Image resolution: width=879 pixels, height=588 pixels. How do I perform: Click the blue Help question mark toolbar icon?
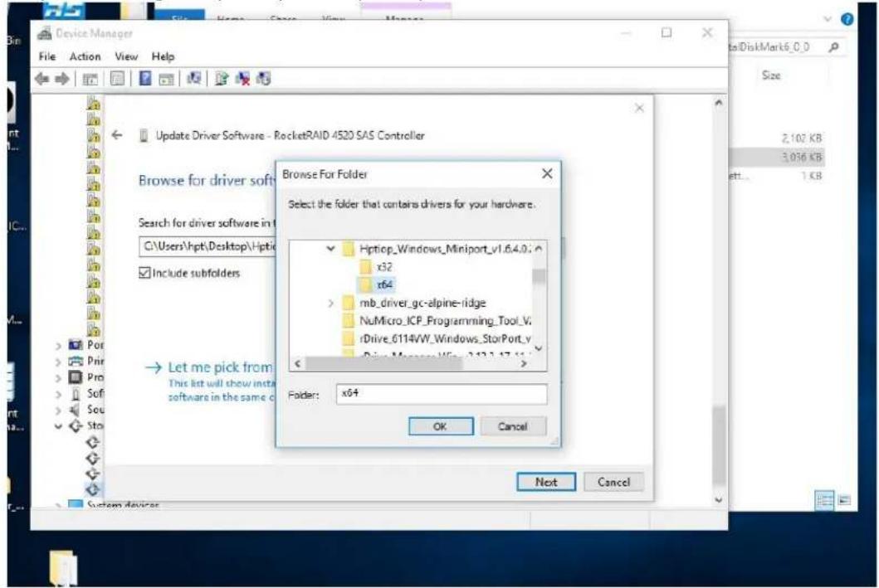pos(144,79)
